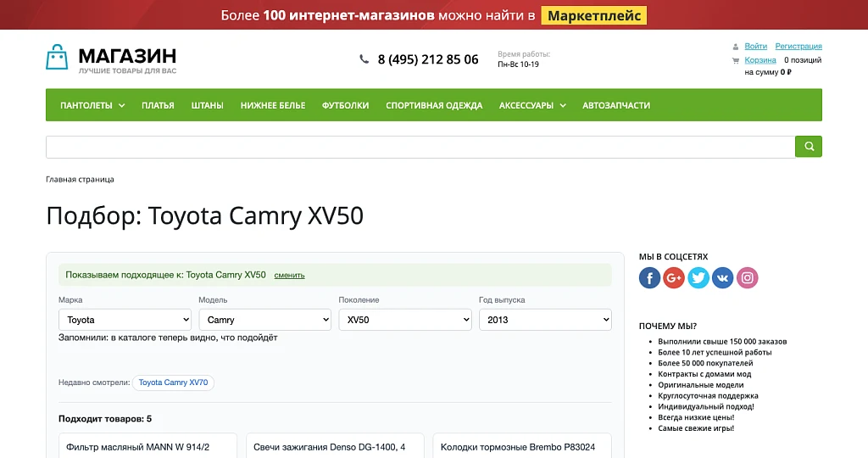Open the Аксессуары menu item
868x458 pixels.
526,105
